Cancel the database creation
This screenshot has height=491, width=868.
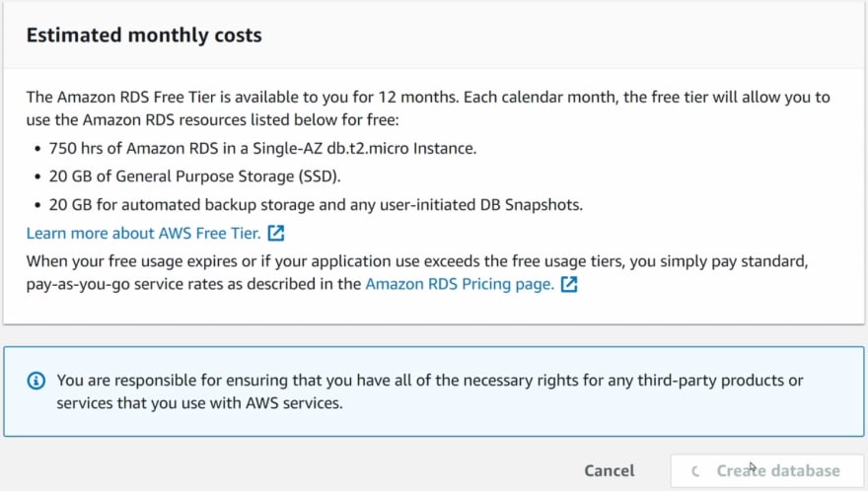(x=610, y=470)
